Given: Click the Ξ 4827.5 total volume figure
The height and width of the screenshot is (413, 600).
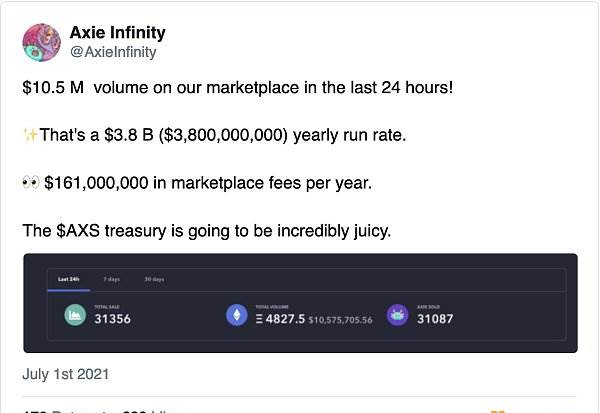Looking at the screenshot, I should point(280,319).
